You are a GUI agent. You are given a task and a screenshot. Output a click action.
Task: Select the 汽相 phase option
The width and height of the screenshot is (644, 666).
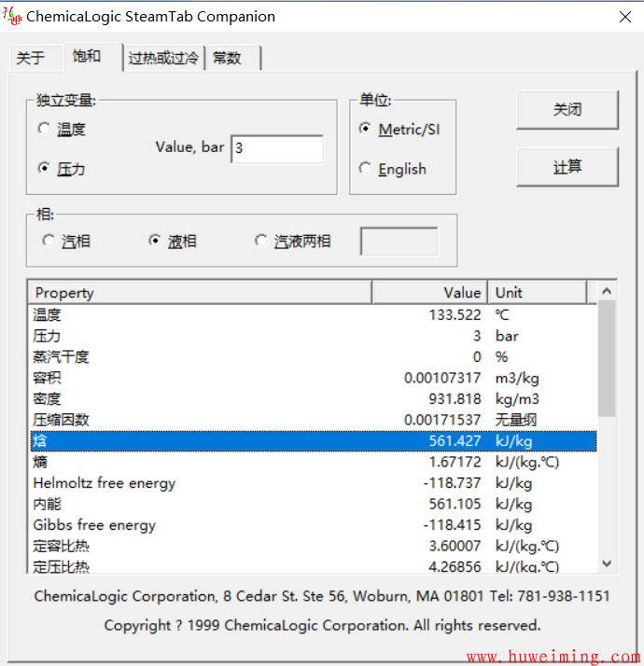click(66, 241)
